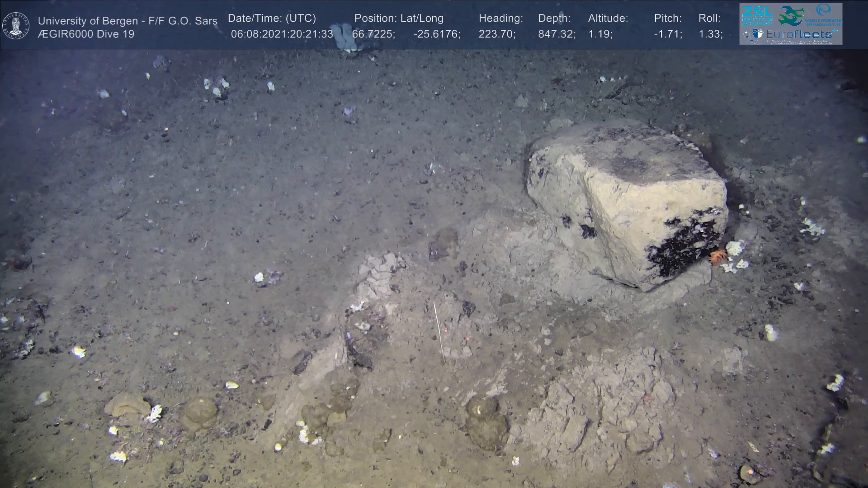Click the University of Bergen seal logo
The image size is (868, 488).
(16, 26)
